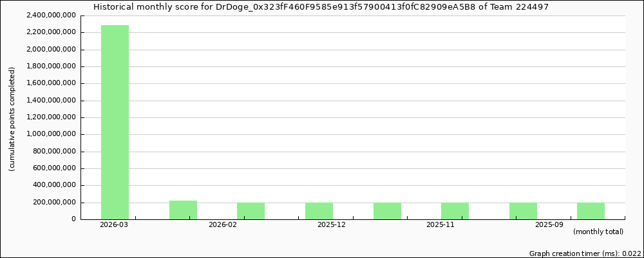Click the 'Graph creation timer' text
Screen dimensions: 644x258
click(x=585, y=253)
